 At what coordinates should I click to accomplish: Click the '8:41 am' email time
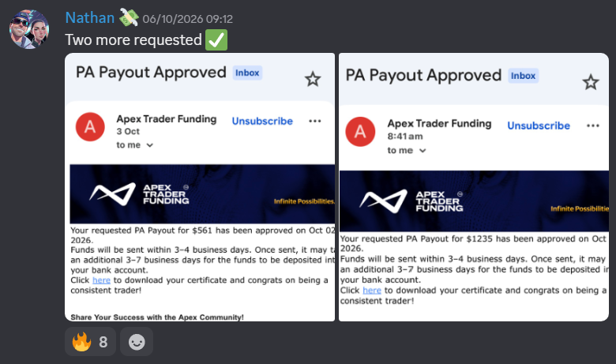(405, 137)
